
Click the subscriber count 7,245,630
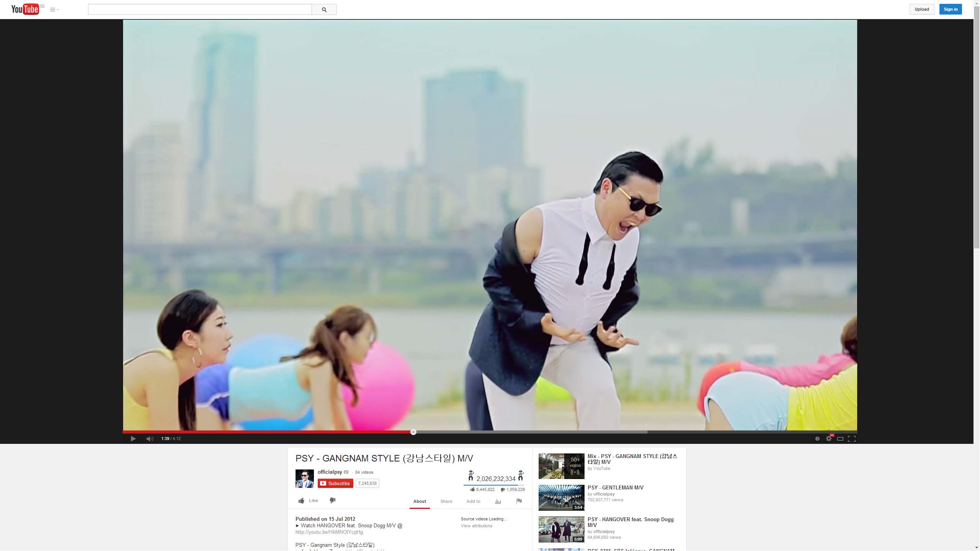tap(367, 483)
